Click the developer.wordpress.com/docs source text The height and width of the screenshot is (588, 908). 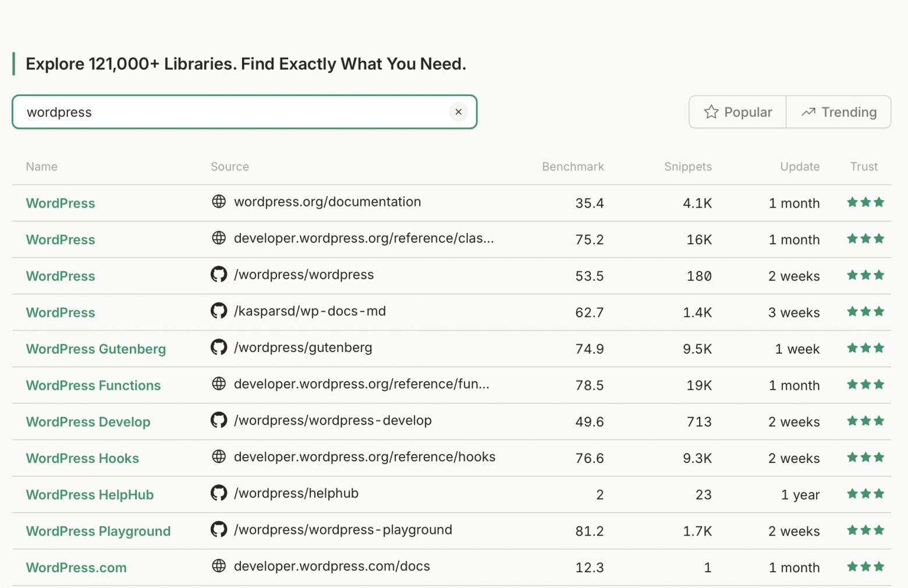click(332, 566)
